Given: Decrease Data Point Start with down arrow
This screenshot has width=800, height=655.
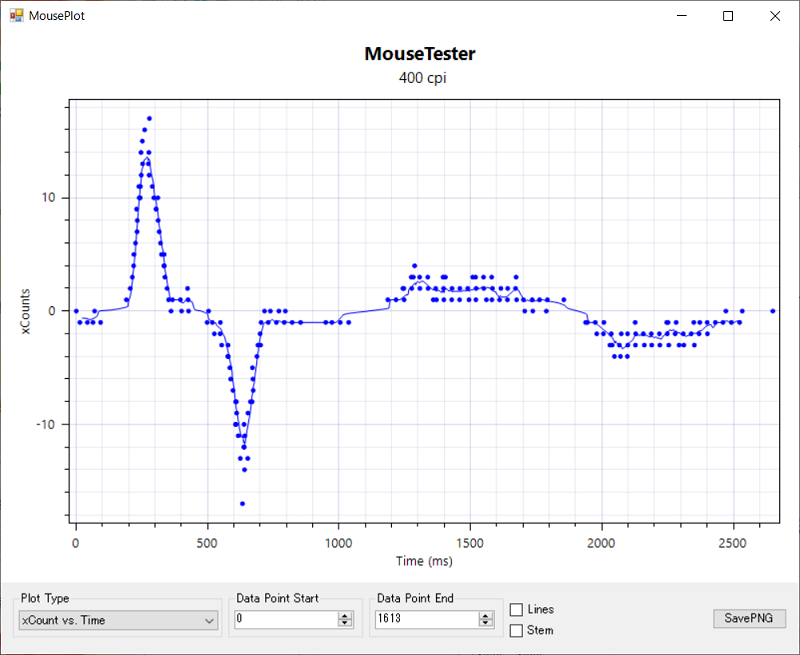Looking at the screenshot, I should (345, 623).
